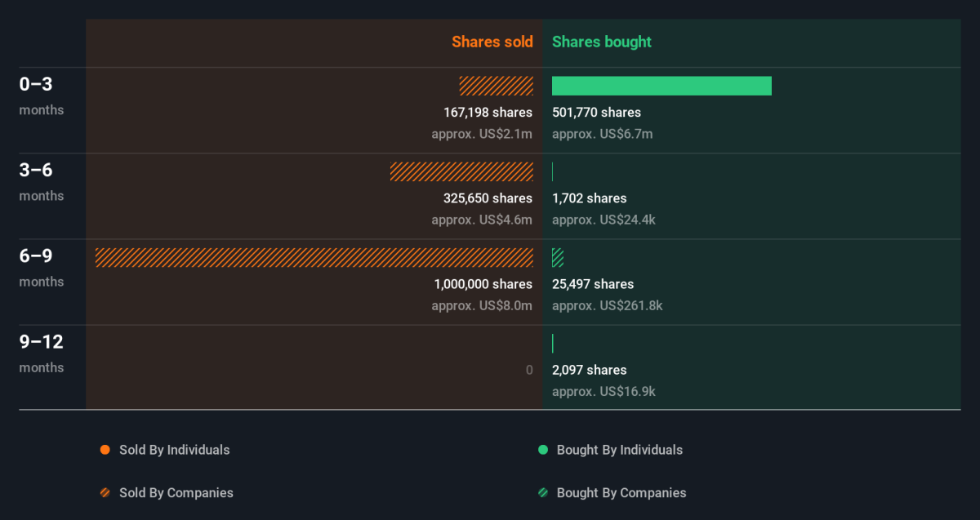The width and height of the screenshot is (980, 520).
Task: Click the 1,000,000 shares sold value
Action: (x=483, y=284)
